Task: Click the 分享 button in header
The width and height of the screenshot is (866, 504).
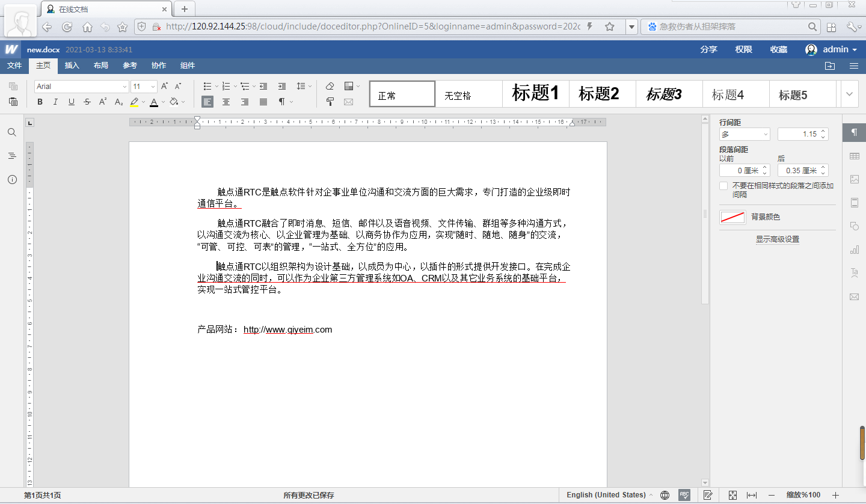Action: 709,49
